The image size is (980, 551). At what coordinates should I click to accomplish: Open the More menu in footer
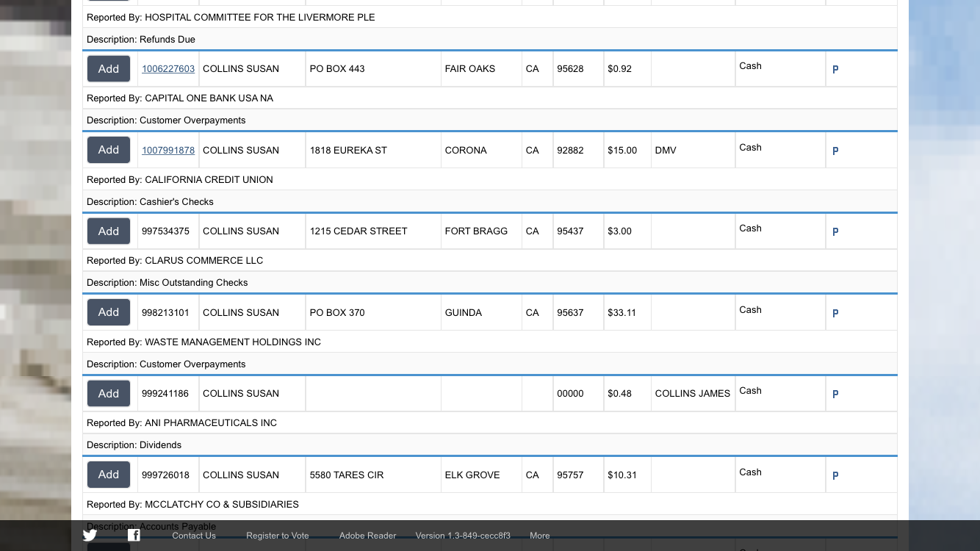(540, 536)
